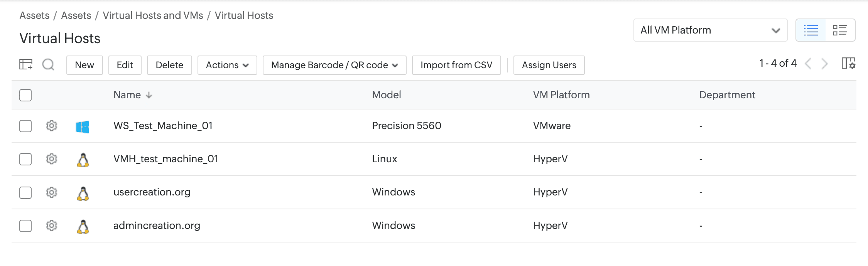
Task: Sort by the Name column header
Action: 127,95
